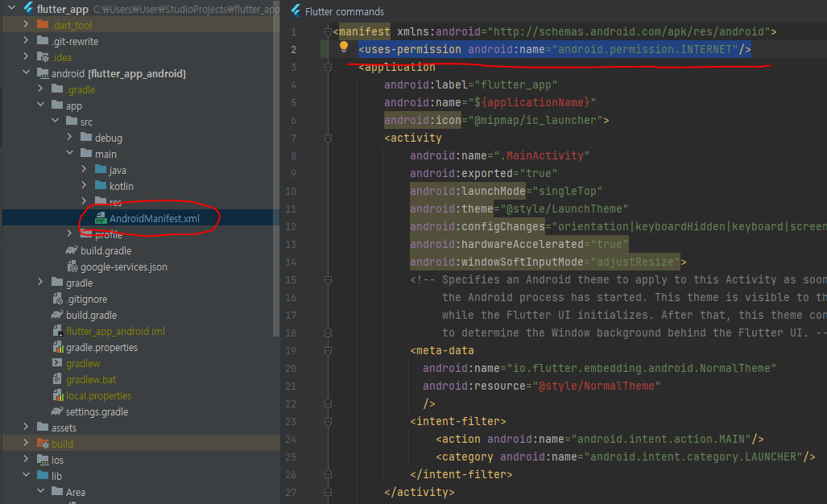
Task: Click the build folder icon
Action: (x=43, y=444)
